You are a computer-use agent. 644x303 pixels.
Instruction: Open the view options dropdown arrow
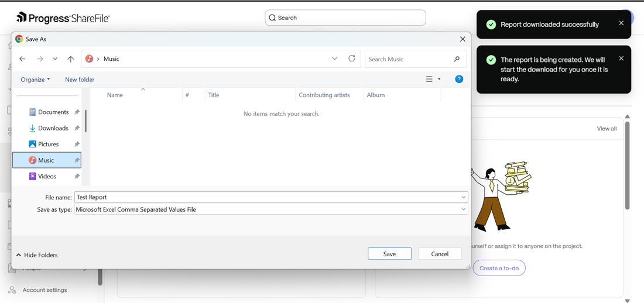point(439,79)
